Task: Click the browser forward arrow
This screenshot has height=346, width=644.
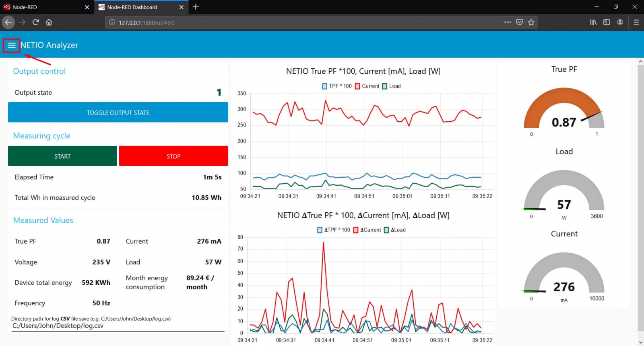Action: (22, 22)
